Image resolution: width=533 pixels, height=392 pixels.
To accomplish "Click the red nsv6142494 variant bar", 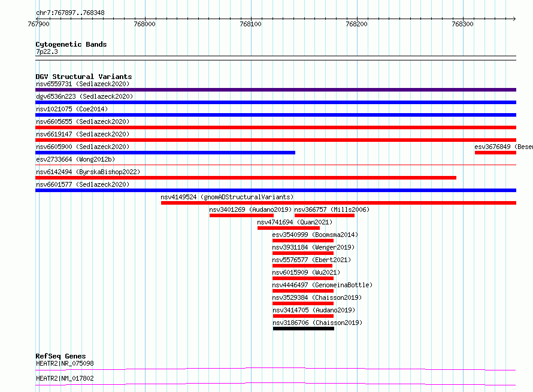I will coord(246,178).
